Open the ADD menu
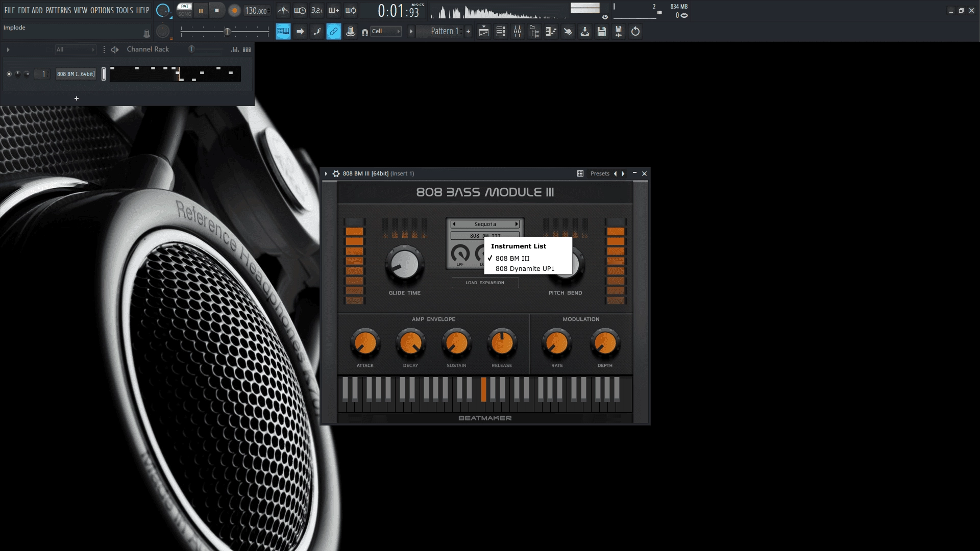This screenshot has width=980, height=551. (x=37, y=10)
